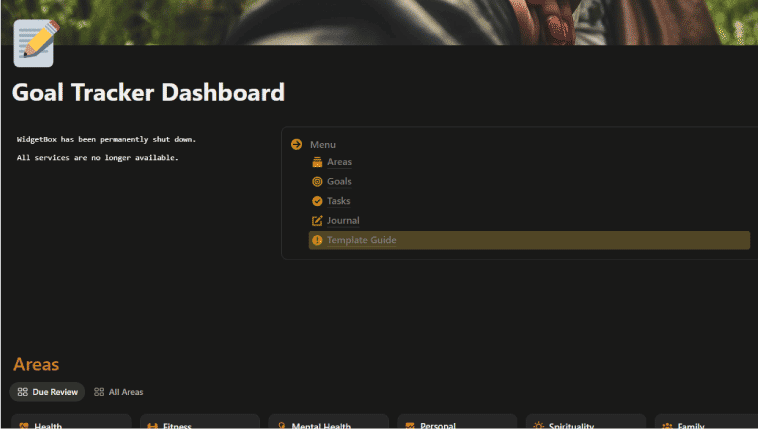Open the Journal page link

coord(343,221)
